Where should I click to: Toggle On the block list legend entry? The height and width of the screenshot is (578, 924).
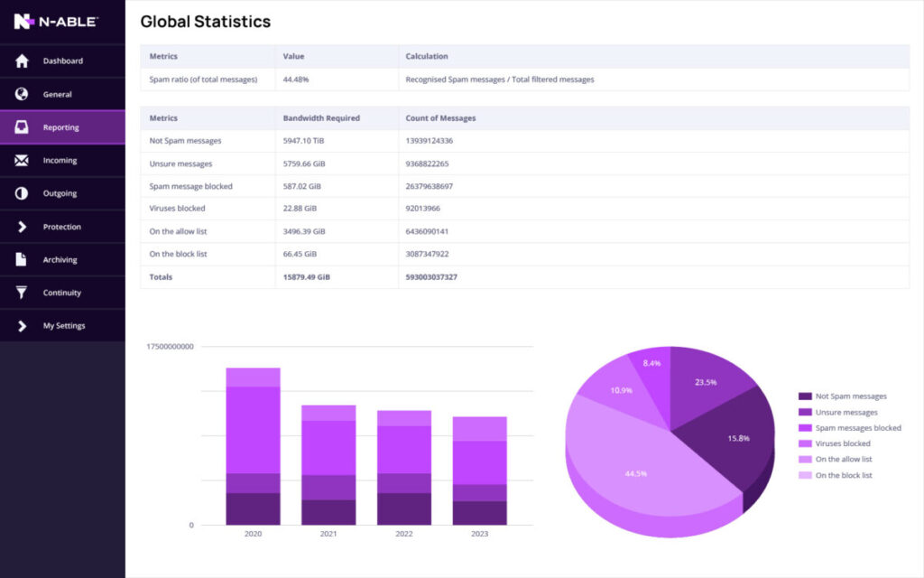click(844, 475)
